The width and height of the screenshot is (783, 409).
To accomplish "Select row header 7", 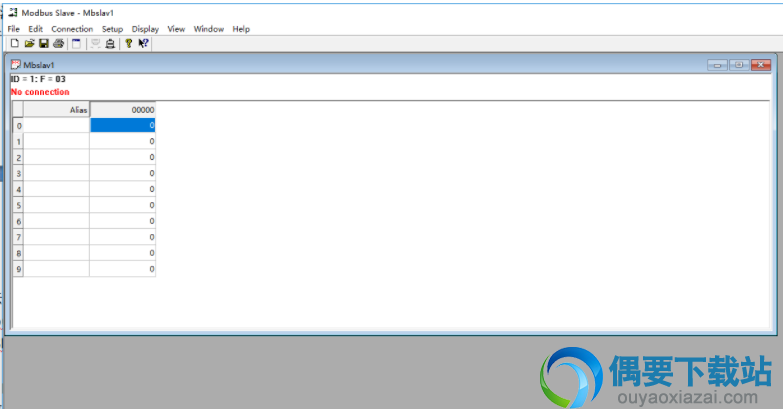I will [x=18, y=237].
